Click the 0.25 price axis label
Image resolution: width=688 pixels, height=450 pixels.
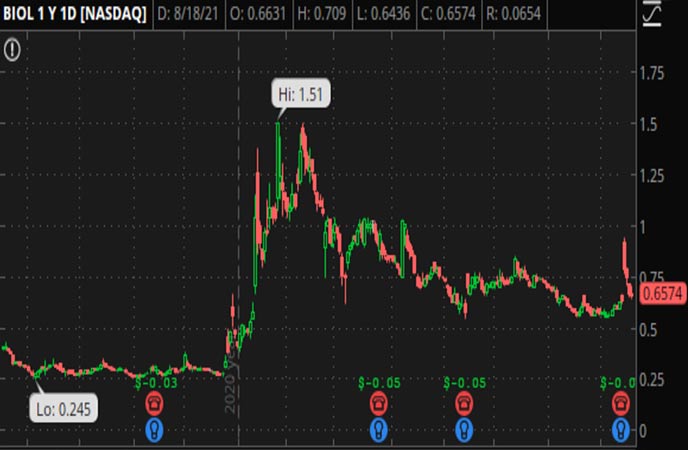[x=652, y=380]
